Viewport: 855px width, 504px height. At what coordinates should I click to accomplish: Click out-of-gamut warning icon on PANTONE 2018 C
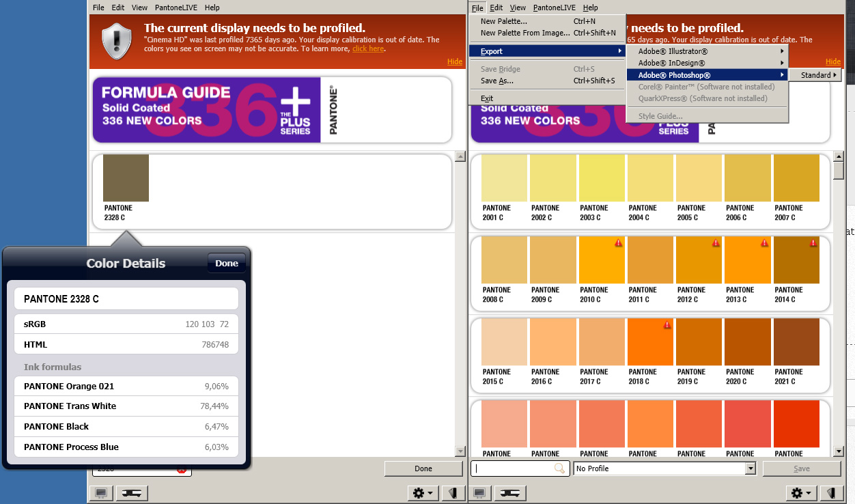click(x=667, y=324)
